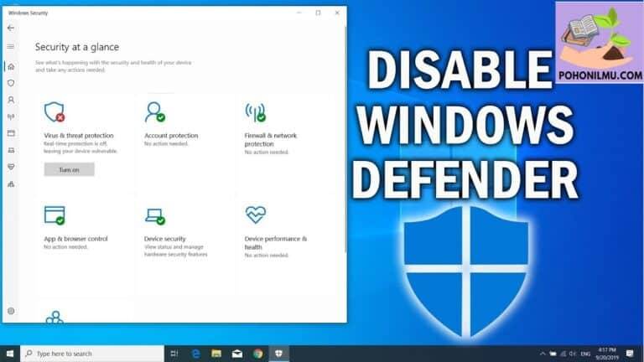Open the Action Center notifications
This screenshot has width=644, height=362.
coord(630,354)
